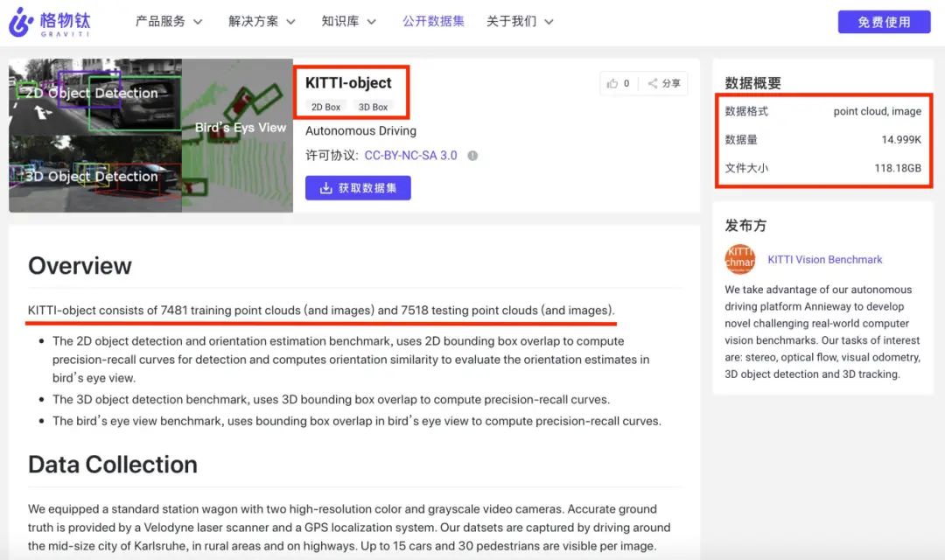
Task: Click the license info icon
Action: point(472,156)
